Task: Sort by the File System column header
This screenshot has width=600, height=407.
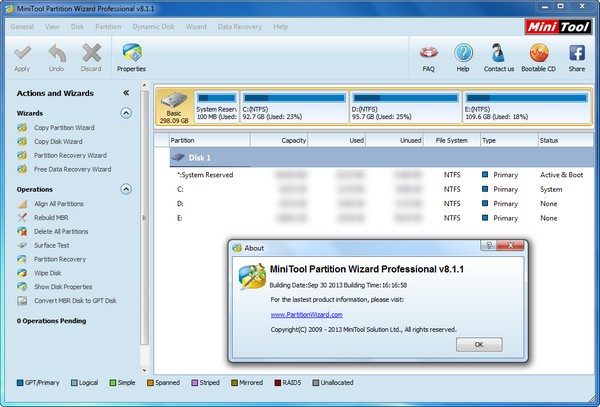Action: tap(452, 140)
